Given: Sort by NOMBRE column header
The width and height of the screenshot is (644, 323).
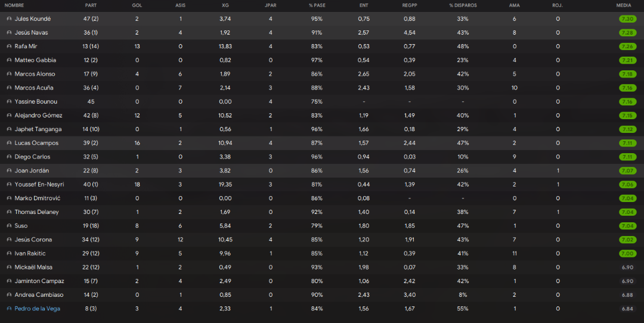Looking at the screenshot, I should click(14, 5).
